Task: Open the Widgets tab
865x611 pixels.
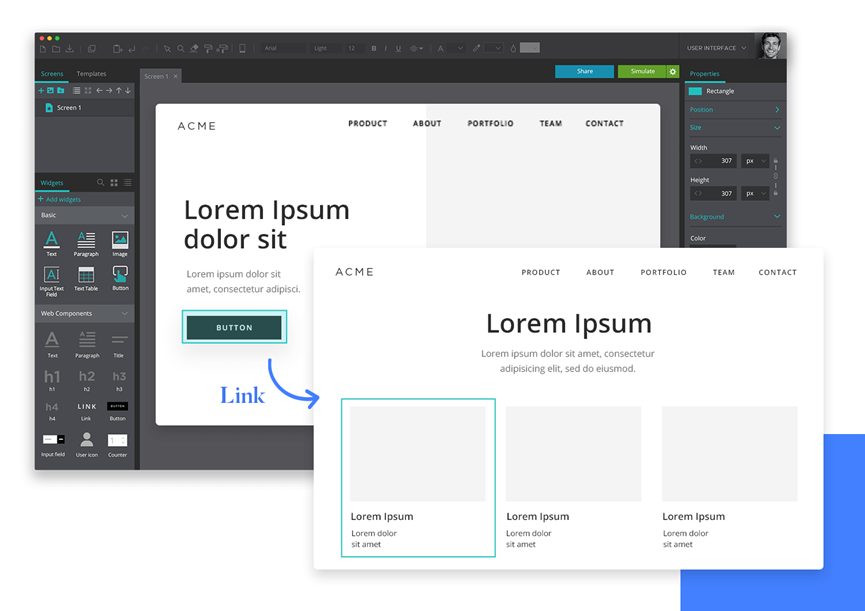Action: pyautogui.click(x=52, y=183)
